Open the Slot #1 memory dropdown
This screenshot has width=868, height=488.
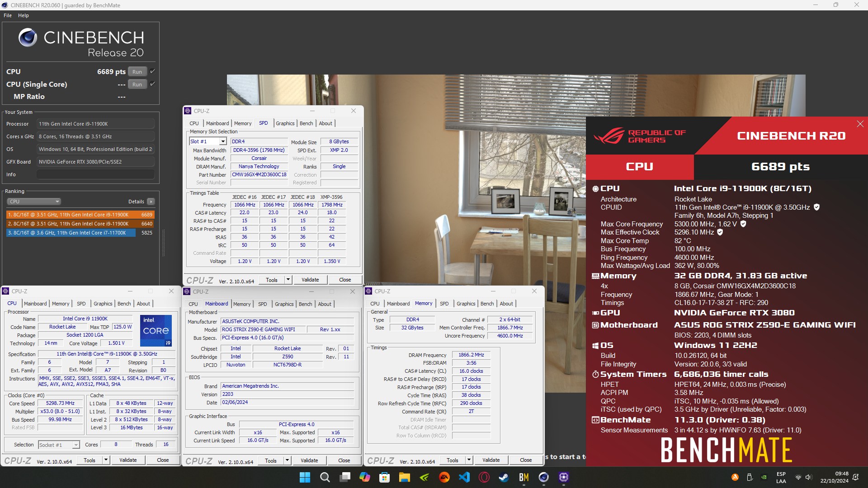[x=223, y=141]
